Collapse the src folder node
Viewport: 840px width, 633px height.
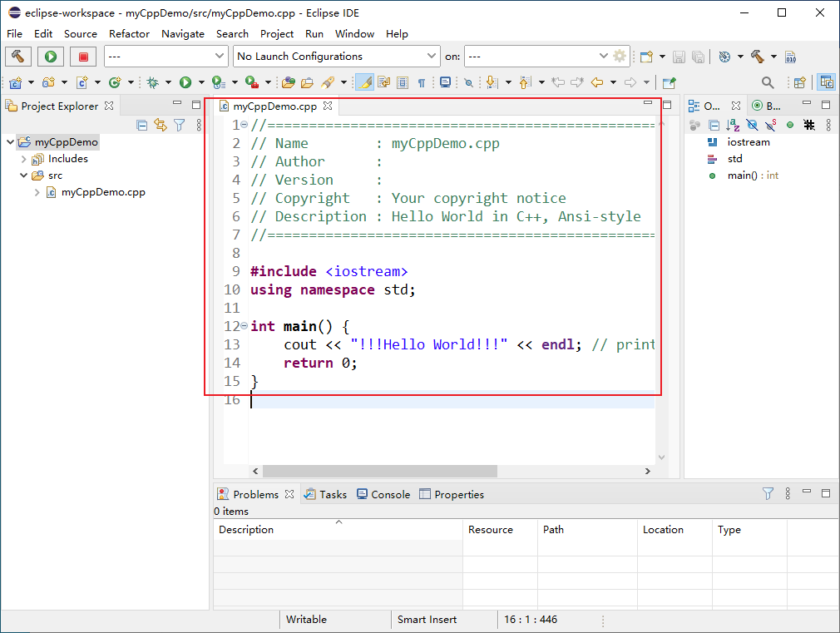(x=23, y=176)
